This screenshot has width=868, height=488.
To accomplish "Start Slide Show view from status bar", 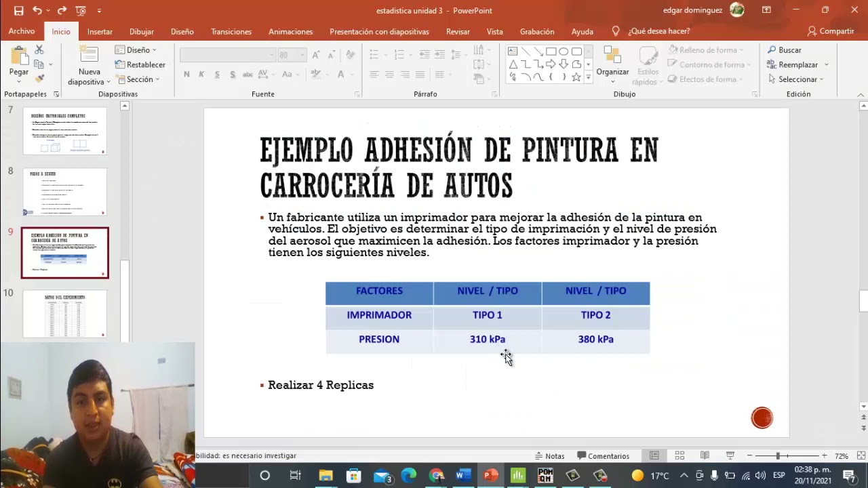I will pyautogui.click(x=730, y=456).
